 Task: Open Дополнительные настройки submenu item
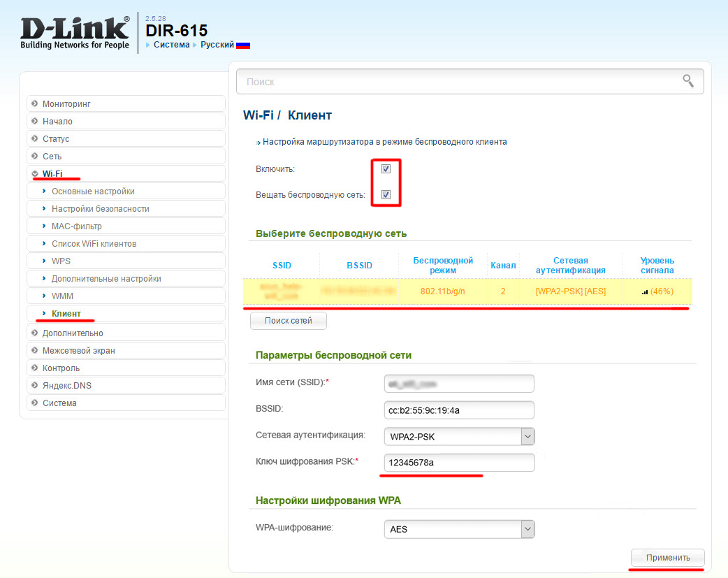126,279
